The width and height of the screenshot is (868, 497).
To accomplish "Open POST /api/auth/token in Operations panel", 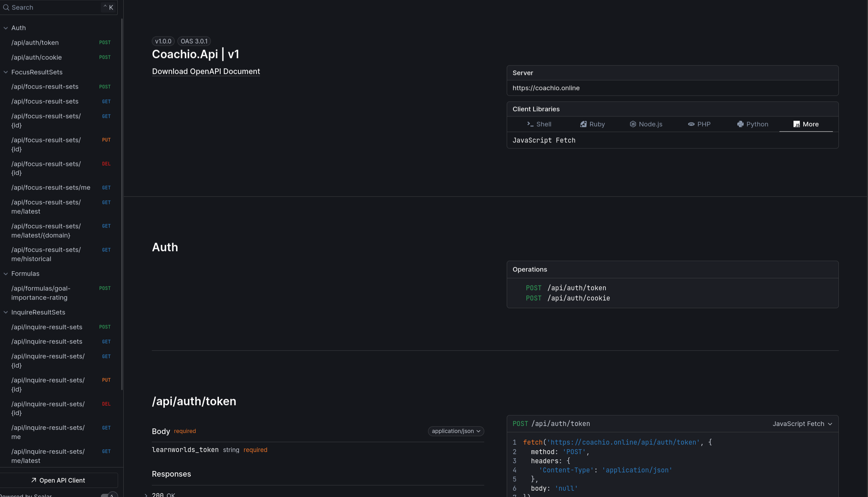I will [566, 288].
